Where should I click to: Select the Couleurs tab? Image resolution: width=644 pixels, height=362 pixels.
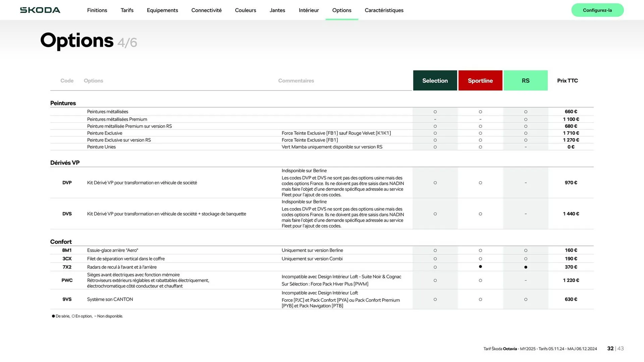point(245,10)
